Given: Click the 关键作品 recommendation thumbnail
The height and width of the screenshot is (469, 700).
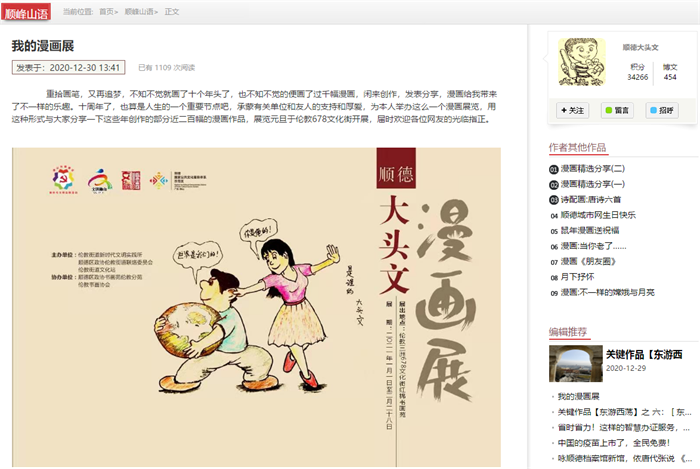Looking at the screenshot, I should (x=575, y=363).
